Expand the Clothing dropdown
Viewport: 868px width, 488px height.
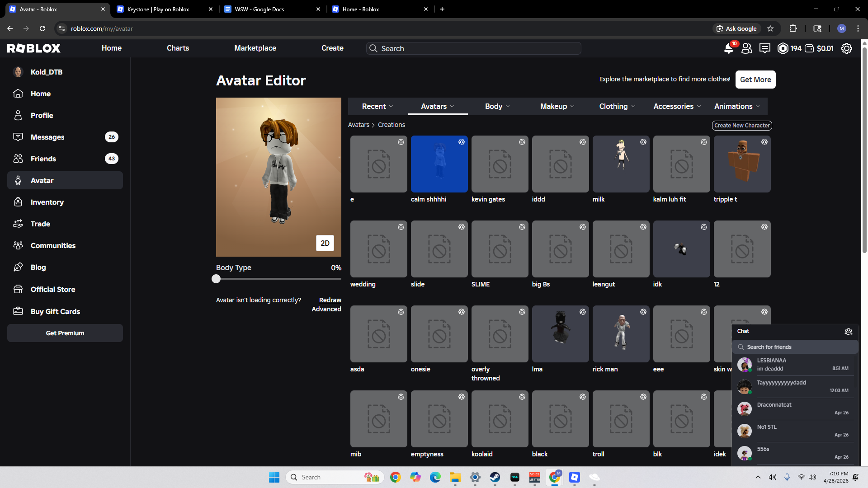(x=617, y=106)
